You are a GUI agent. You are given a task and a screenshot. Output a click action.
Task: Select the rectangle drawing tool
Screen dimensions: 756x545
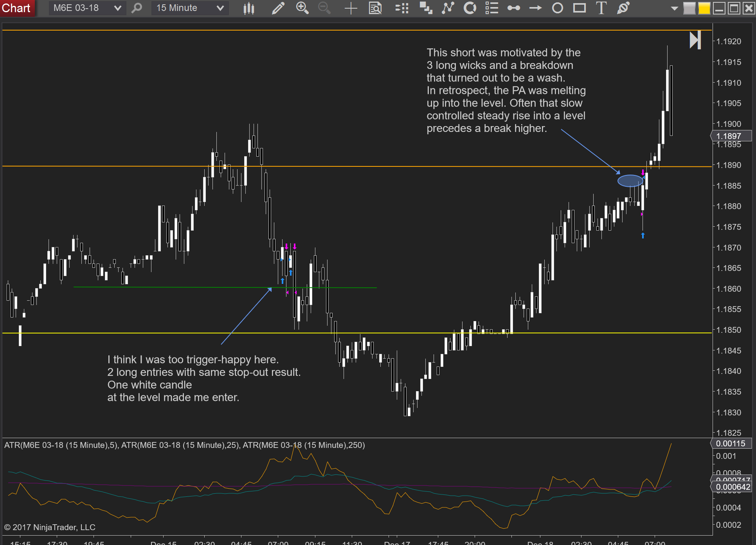coord(579,8)
